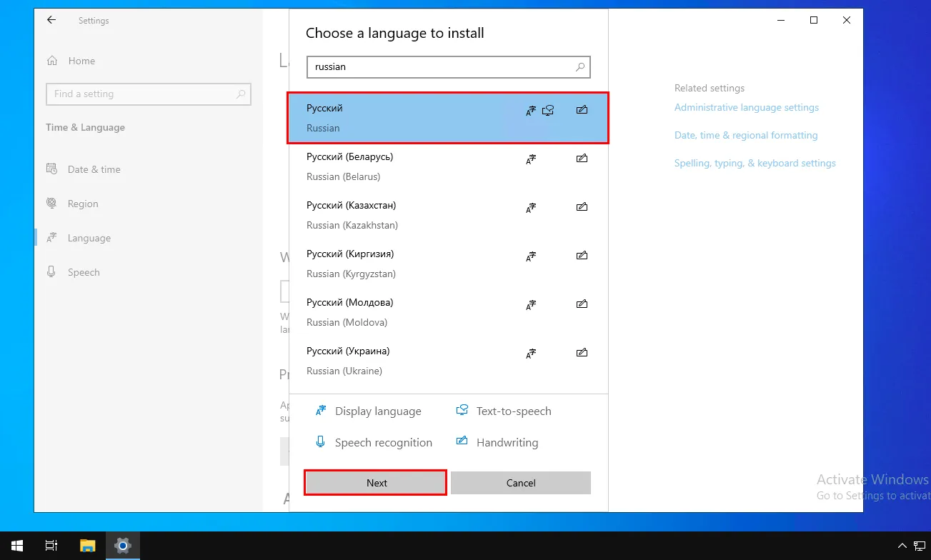
Task: Open Spelling, typing, & keyboard settings link
Action: pyautogui.click(x=755, y=163)
